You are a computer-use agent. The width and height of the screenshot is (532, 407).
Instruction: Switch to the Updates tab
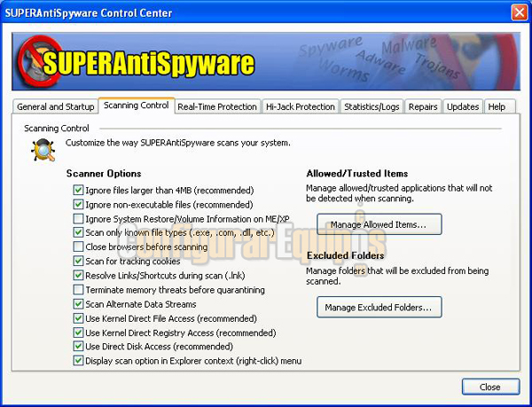(x=463, y=106)
